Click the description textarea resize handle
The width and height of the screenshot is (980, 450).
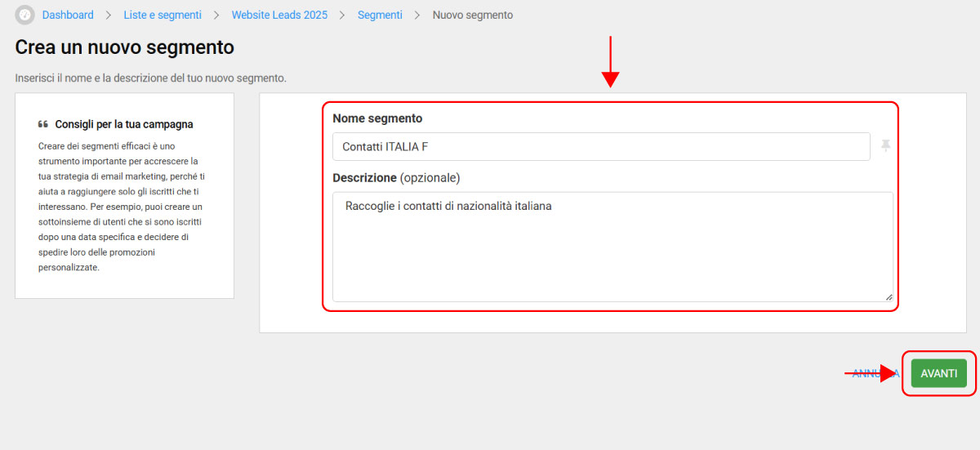(889, 297)
